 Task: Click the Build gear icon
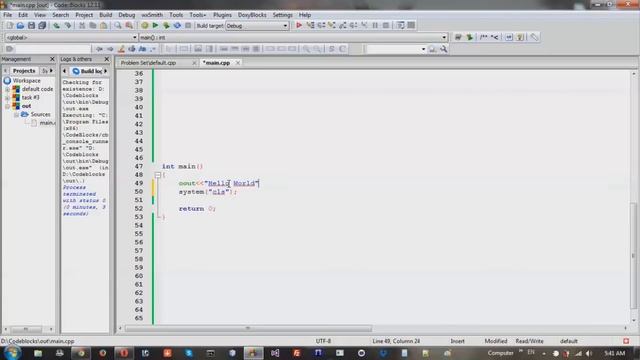click(144, 26)
